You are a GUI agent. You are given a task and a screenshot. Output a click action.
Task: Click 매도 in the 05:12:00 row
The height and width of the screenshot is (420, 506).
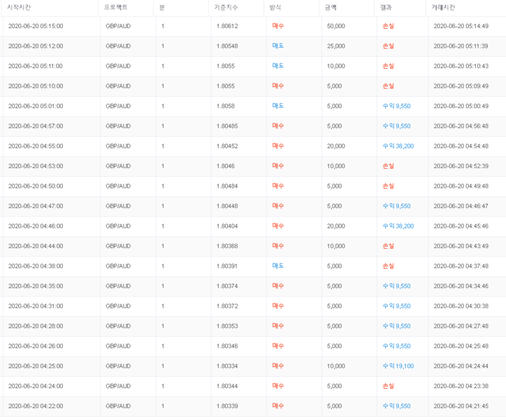278,46
